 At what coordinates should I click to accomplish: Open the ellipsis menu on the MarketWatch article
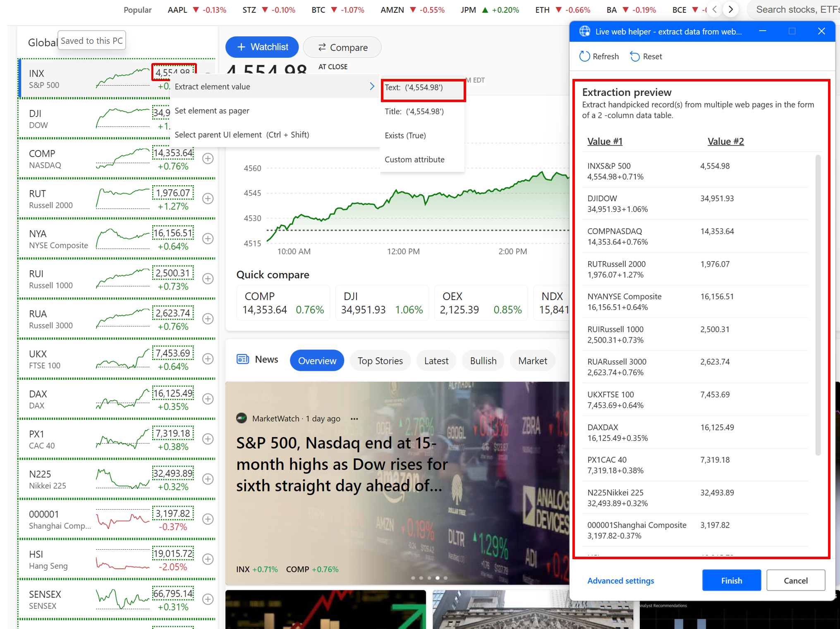tap(354, 418)
